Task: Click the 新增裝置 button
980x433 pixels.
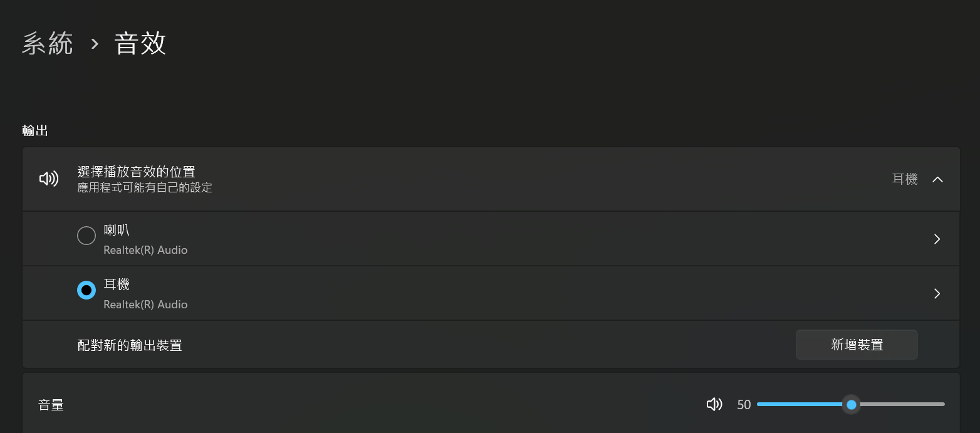Action: click(x=857, y=345)
